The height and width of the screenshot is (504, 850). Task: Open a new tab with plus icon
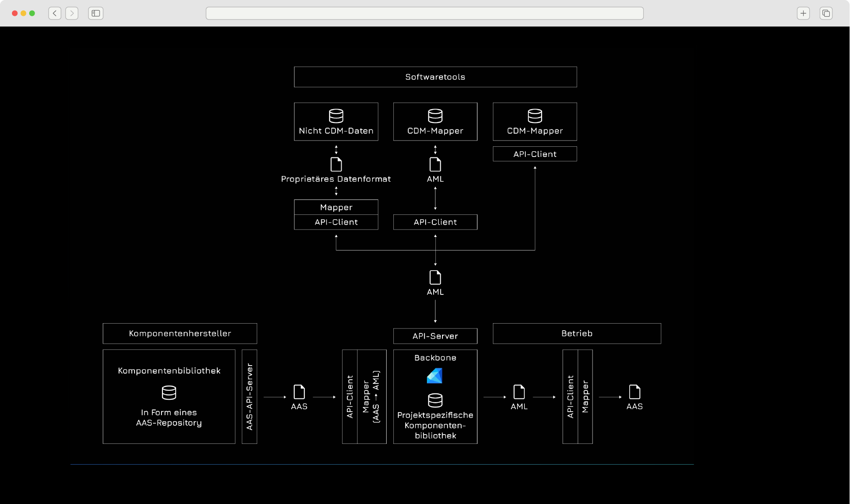tap(803, 13)
